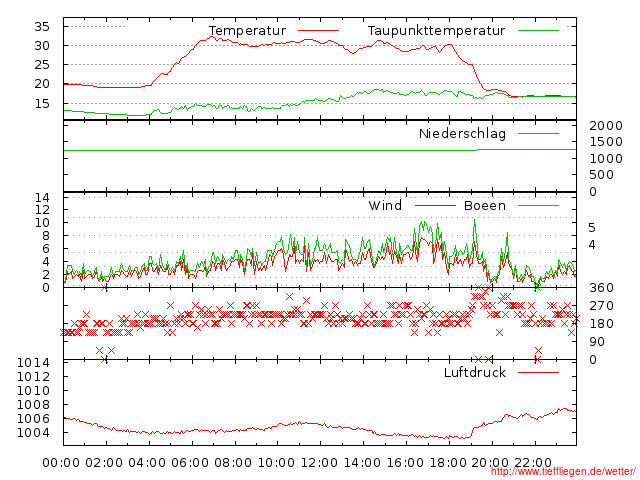Click the 35 temperature axis value
640x480 pixels.
point(42,27)
